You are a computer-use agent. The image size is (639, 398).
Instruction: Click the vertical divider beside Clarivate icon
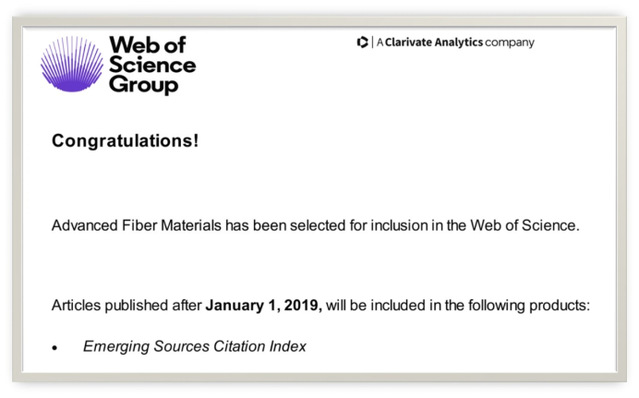click(372, 42)
